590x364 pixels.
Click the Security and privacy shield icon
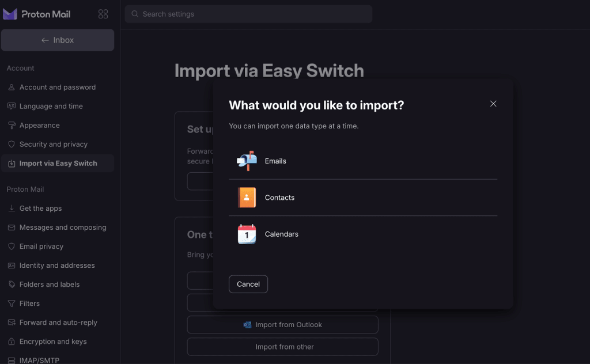[12, 145]
